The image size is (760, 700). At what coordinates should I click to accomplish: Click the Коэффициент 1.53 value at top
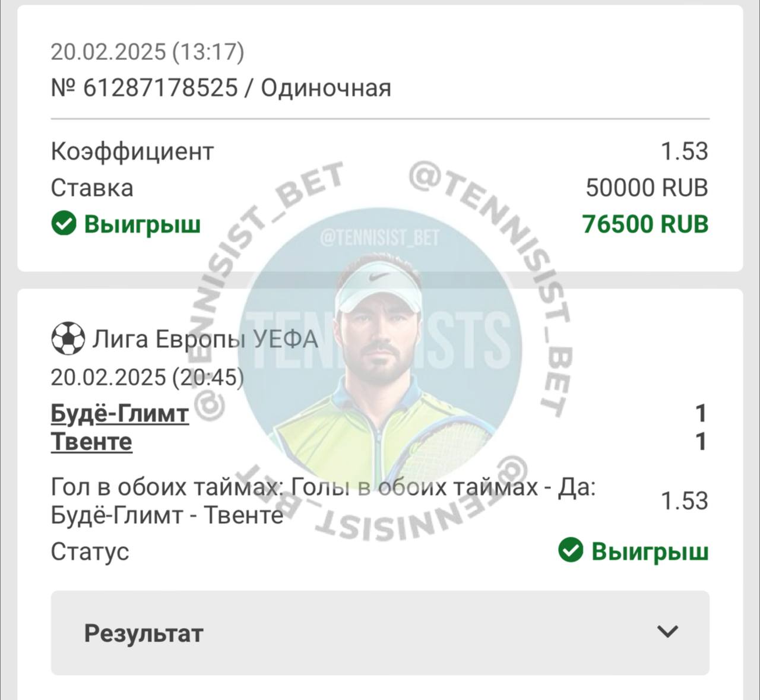click(685, 151)
